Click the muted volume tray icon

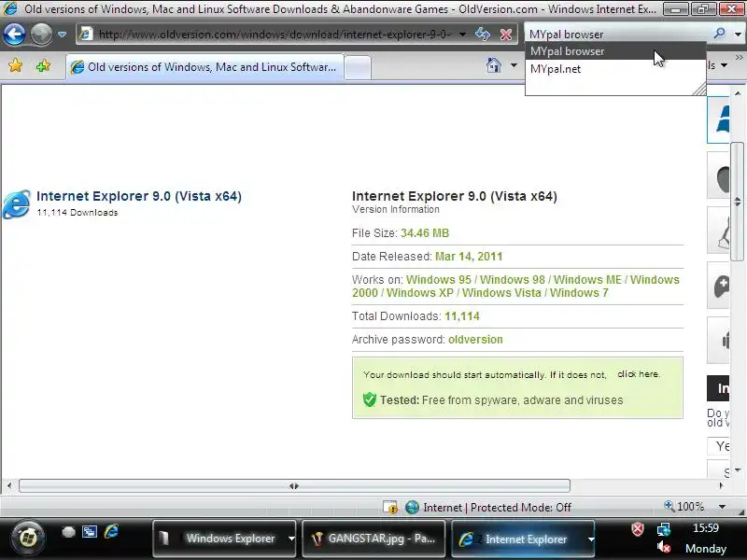pos(664,547)
